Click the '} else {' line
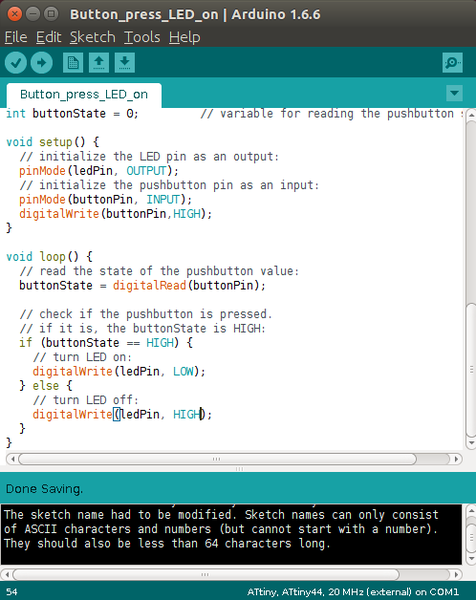Viewport: 476px width, 600px height. 46,385
